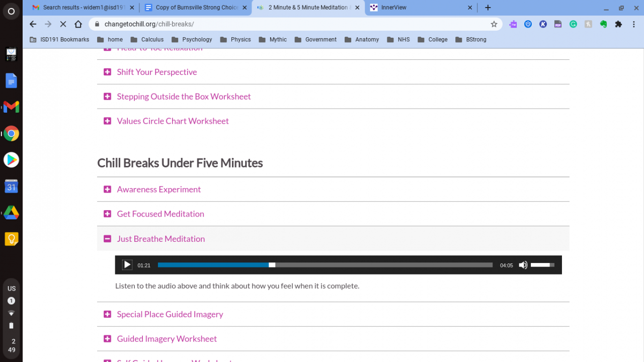Open the College bookmarks folder
Viewport: 644px width, 362px height.
tap(432, 40)
